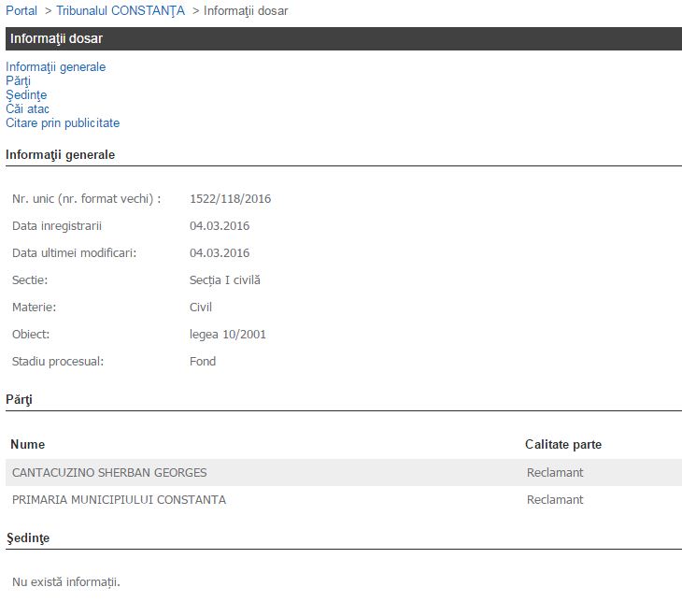Select the Căi atac link
This screenshot has height=616, width=682.
point(28,109)
